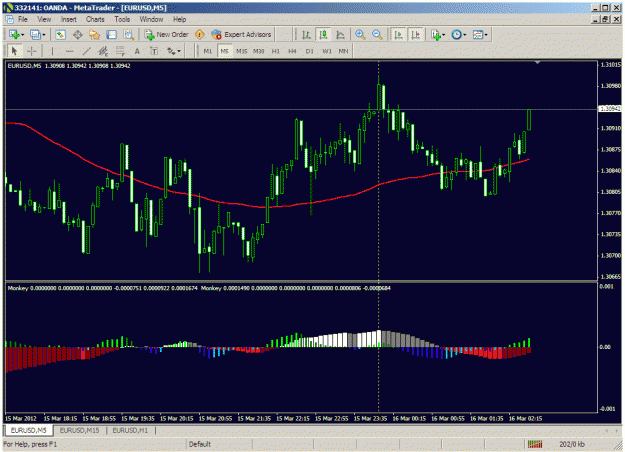Switch timeframe to MN

(x=343, y=51)
